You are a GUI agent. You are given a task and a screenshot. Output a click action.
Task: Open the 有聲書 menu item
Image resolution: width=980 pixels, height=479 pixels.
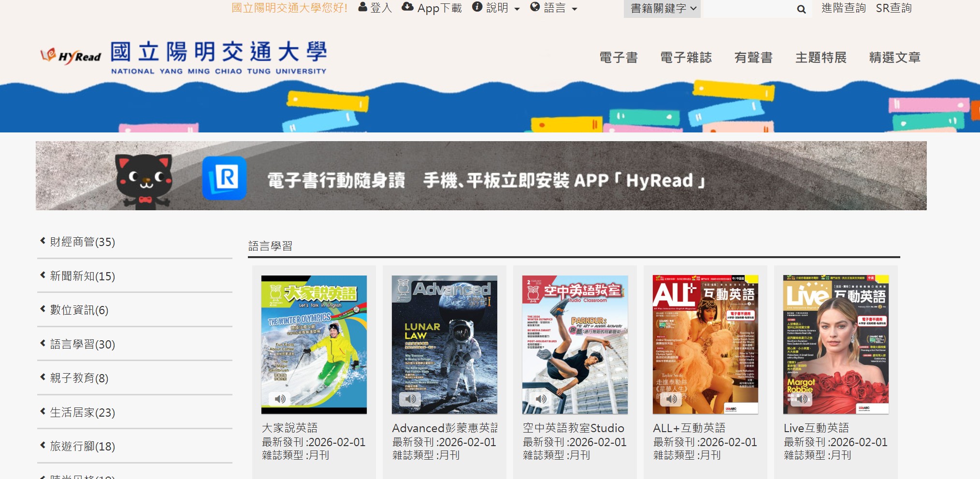point(753,58)
